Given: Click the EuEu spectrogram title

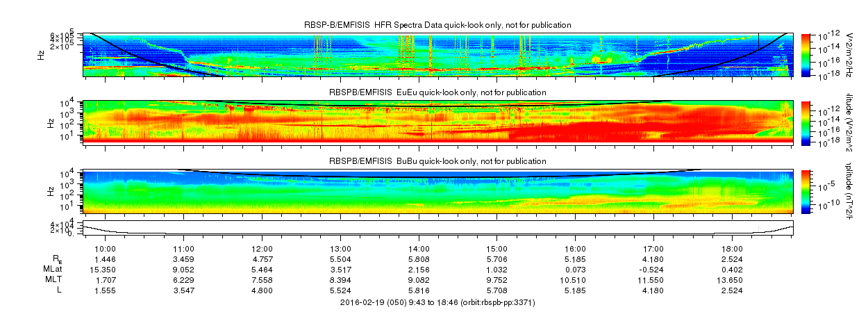Looking at the screenshot, I should (437, 92).
